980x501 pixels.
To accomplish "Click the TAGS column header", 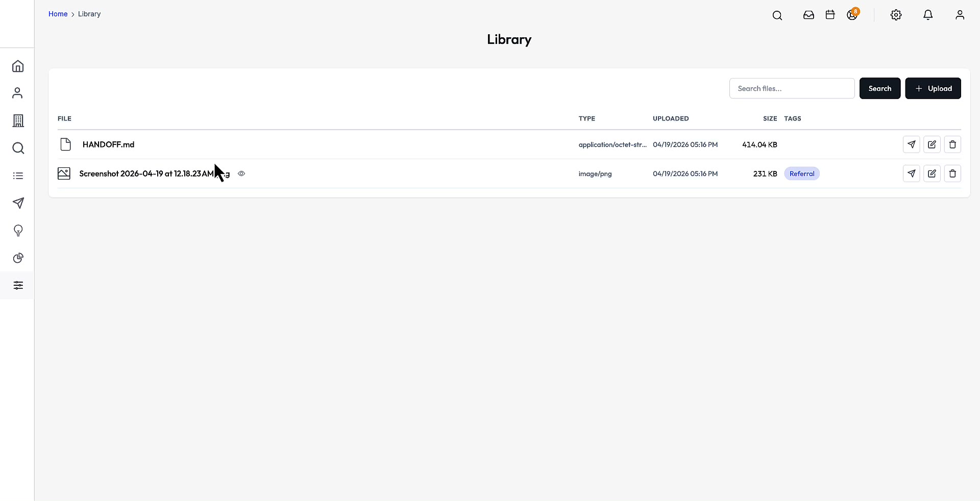I will pos(792,118).
